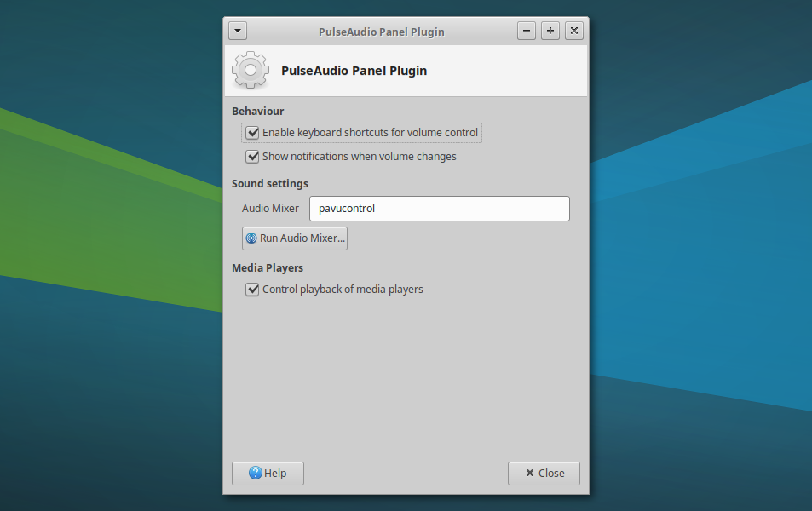The image size is (812, 511).
Task: Open the window menu dropdown arrow
Action: 238,31
